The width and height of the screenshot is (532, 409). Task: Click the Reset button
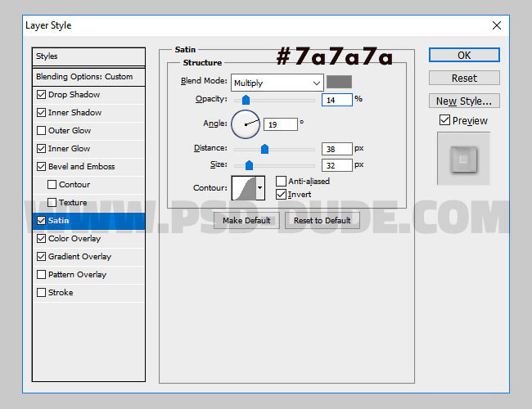click(x=464, y=78)
